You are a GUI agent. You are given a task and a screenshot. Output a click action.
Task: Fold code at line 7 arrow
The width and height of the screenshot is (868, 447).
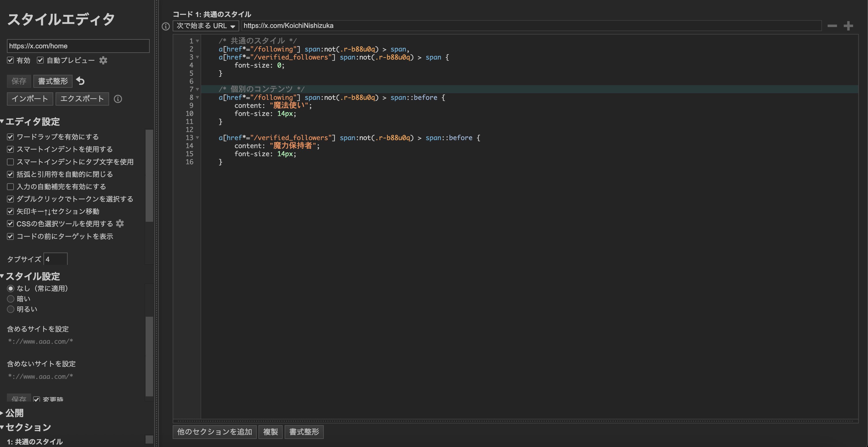pos(197,89)
